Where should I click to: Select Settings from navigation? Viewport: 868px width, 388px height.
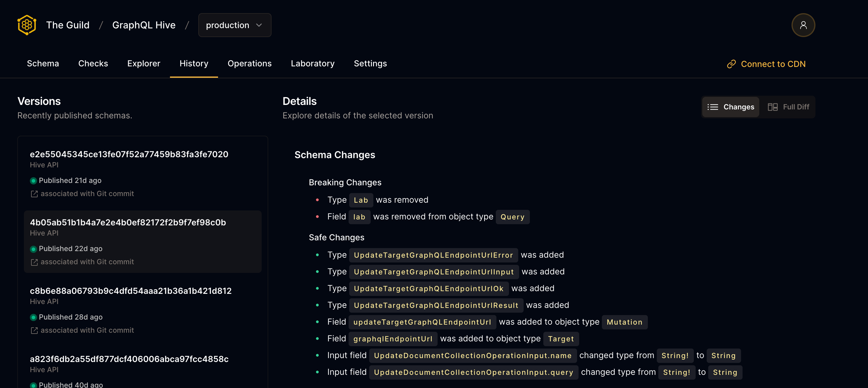point(370,63)
